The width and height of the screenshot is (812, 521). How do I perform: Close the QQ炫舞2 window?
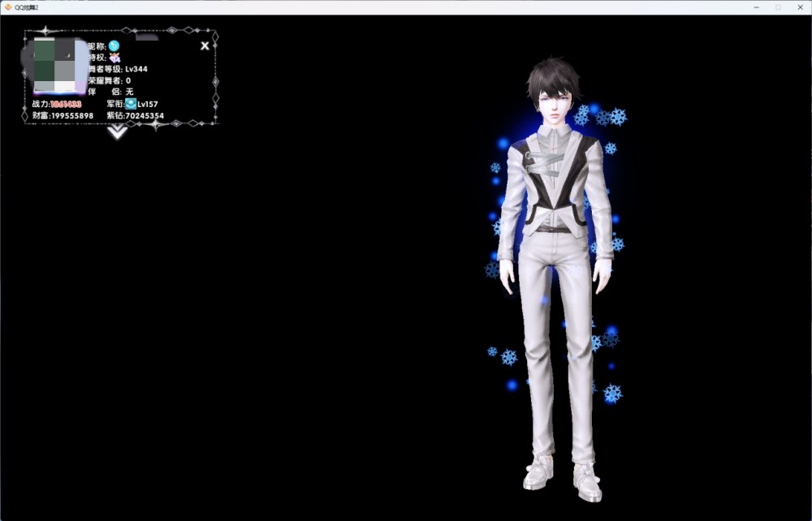pos(800,7)
